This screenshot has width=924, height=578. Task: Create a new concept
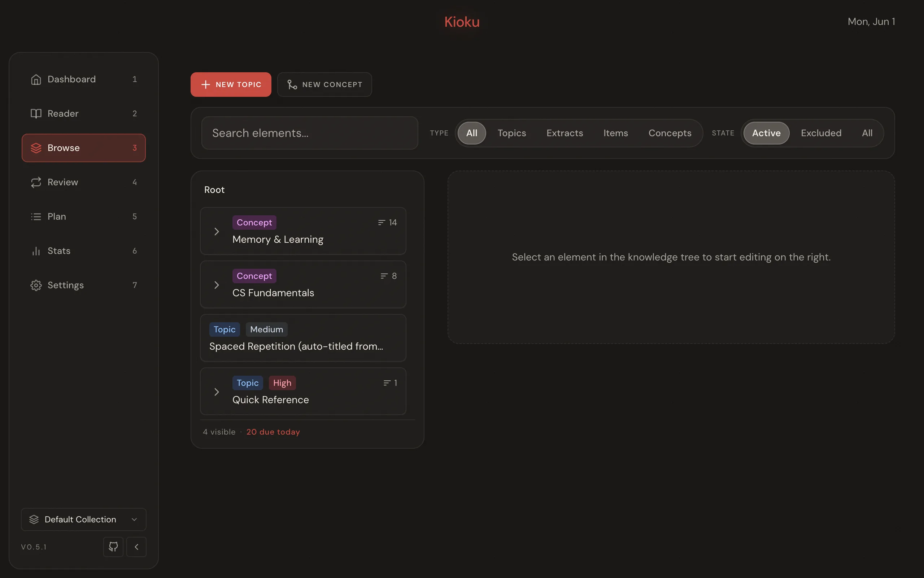click(x=324, y=85)
